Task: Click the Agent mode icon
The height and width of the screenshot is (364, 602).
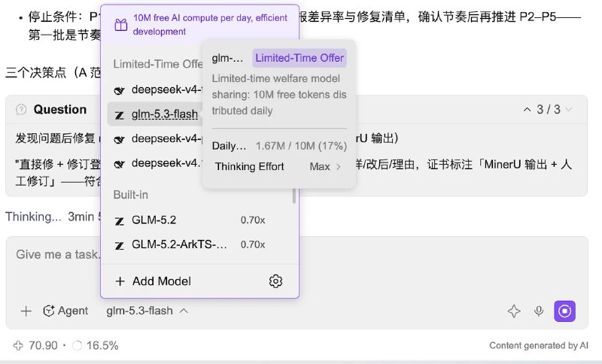Action: [x=49, y=311]
